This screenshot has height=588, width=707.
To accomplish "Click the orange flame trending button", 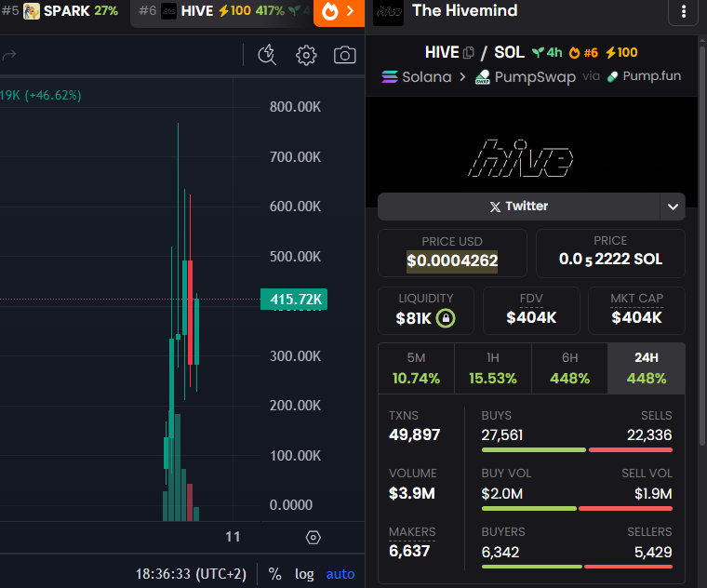I will point(339,13).
